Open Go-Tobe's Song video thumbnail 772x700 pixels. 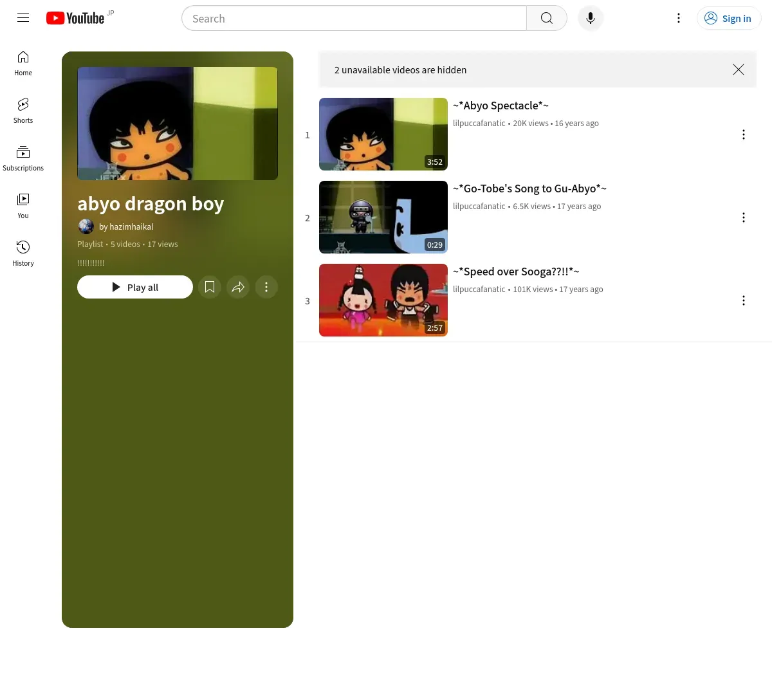tap(383, 217)
